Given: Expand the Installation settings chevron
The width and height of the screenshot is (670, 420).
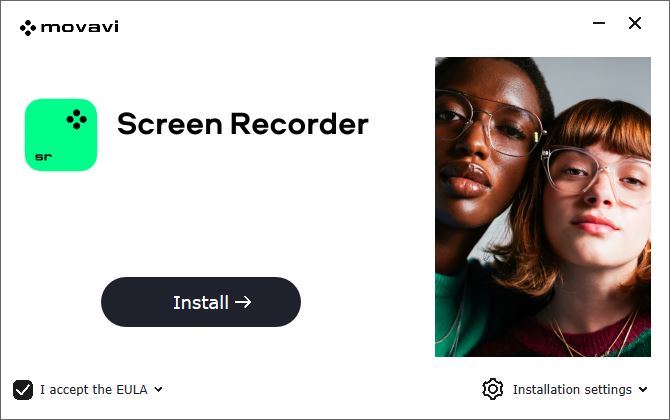Looking at the screenshot, I should (x=643, y=389).
